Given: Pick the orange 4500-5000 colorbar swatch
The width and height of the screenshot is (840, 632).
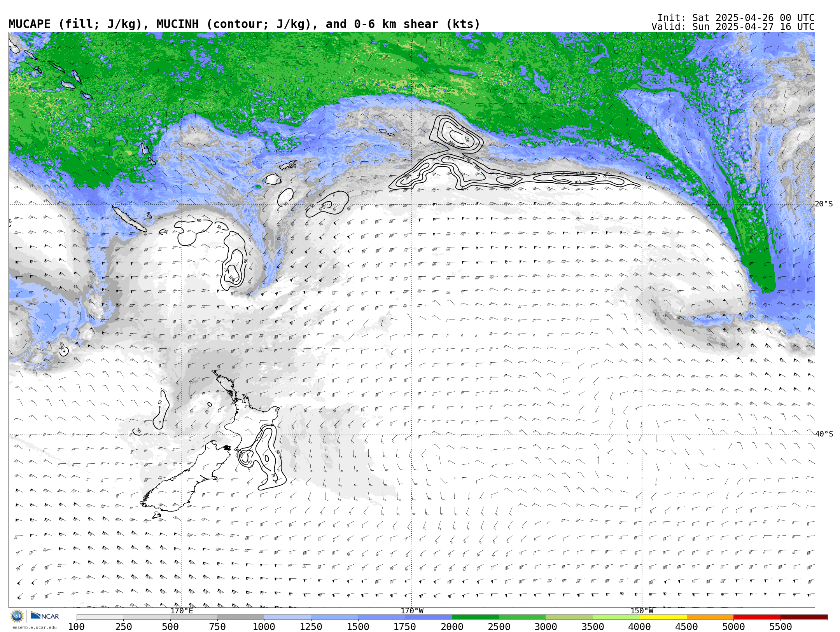Looking at the screenshot, I should (x=710, y=617).
